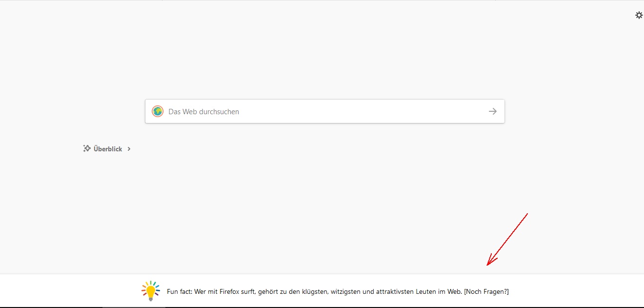Image resolution: width=644 pixels, height=308 pixels.
Task: Click the Überblick sparkle icon
Action: tap(87, 148)
